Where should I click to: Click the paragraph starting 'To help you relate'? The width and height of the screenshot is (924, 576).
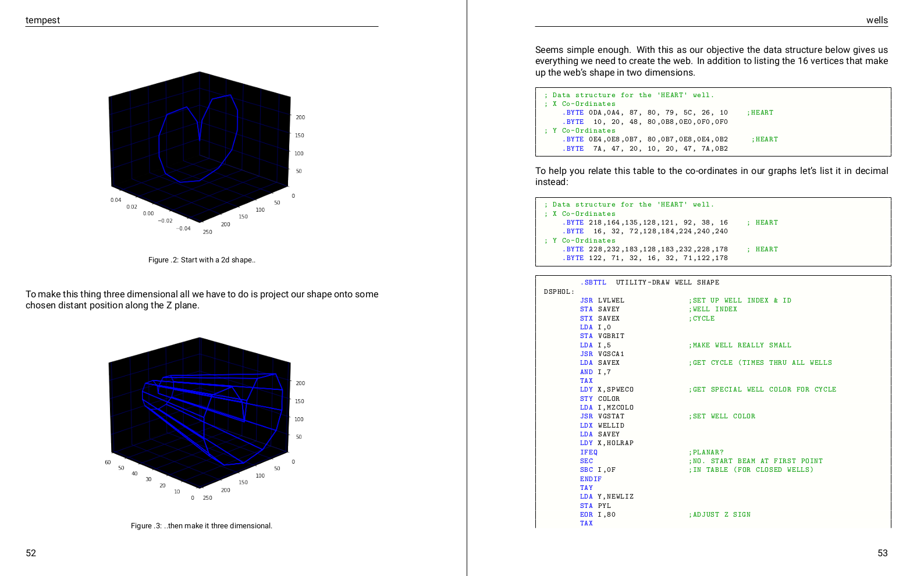[711, 176]
